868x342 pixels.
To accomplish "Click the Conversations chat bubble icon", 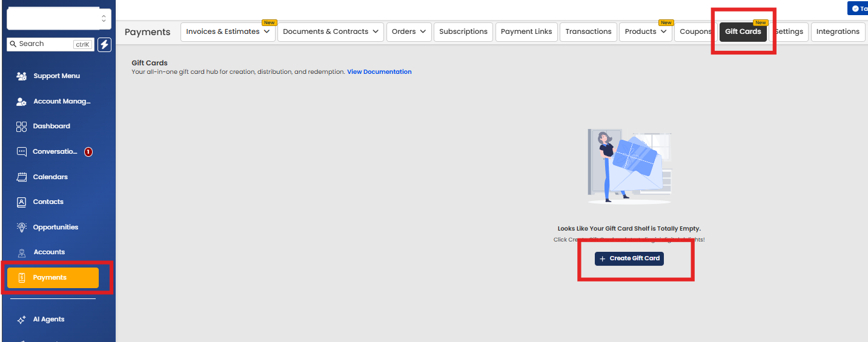I will pyautogui.click(x=22, y=152).
